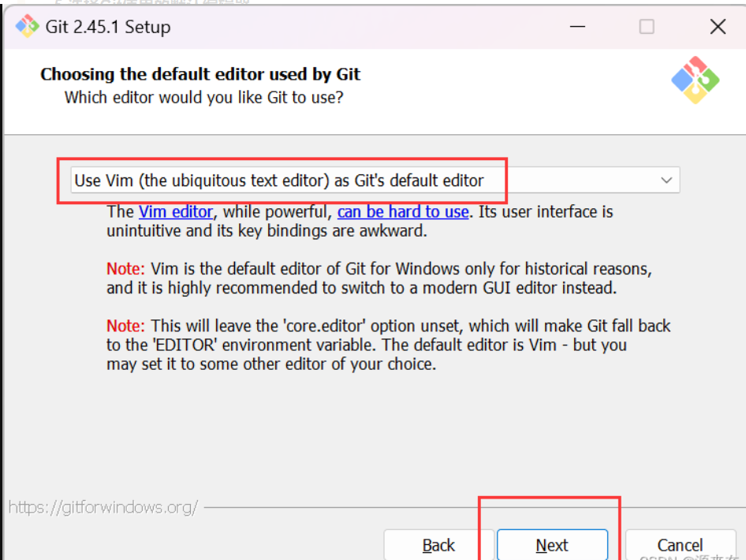
Task: Click heading 'Choosing the default editor used by Git'
Action: click(200, 74)
